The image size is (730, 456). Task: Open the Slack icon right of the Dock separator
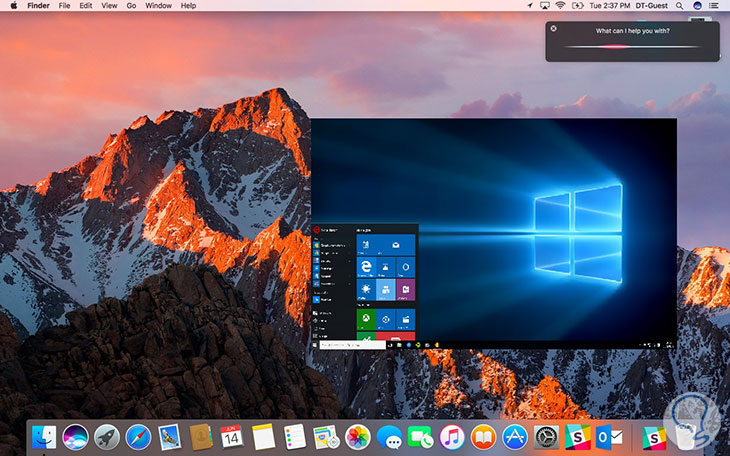[x=654, y=437]
